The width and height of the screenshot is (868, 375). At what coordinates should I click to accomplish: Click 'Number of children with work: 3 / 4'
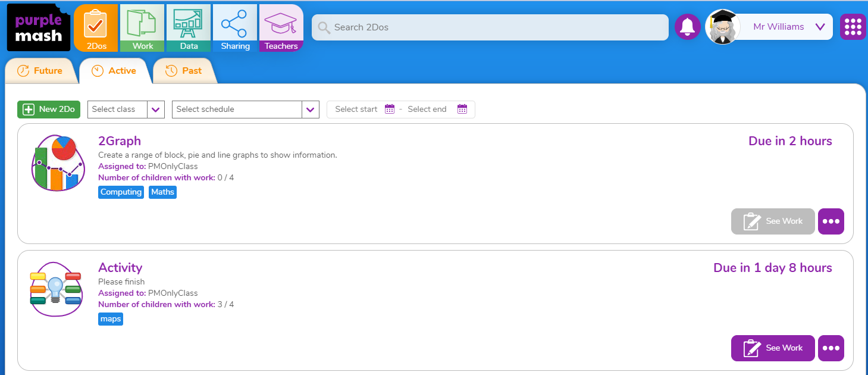coord(166,305)
